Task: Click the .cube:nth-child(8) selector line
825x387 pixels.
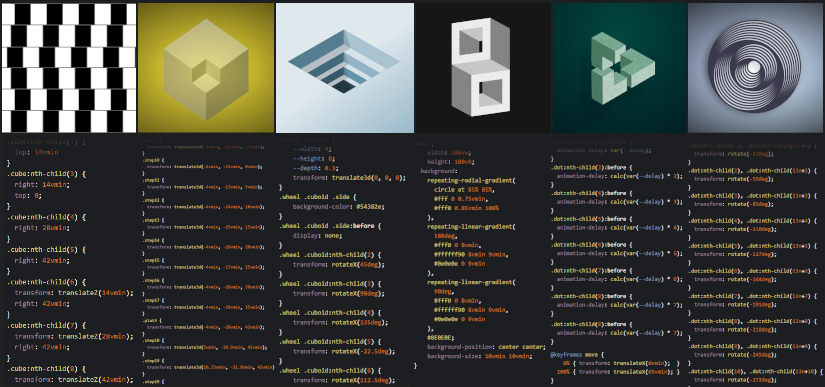Action: [46, 369]
